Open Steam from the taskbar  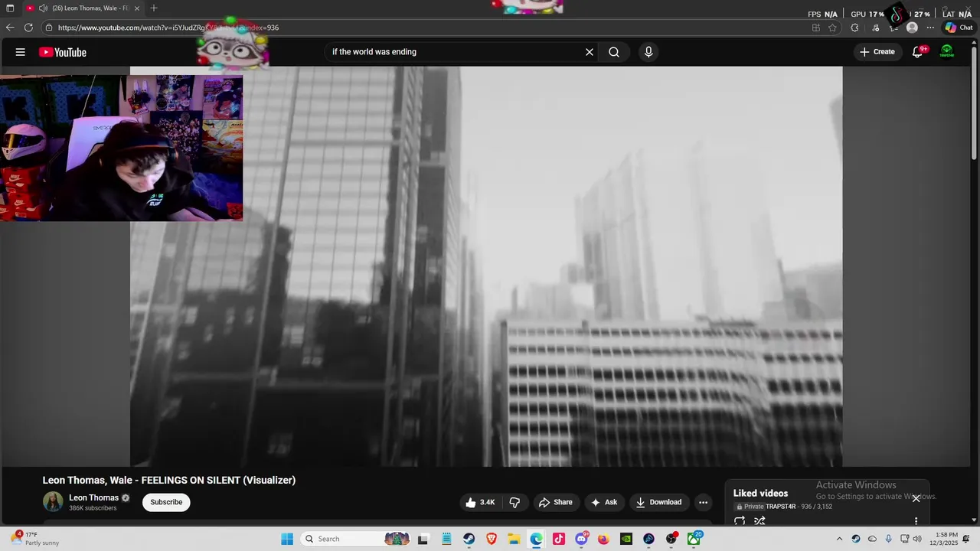469,539
